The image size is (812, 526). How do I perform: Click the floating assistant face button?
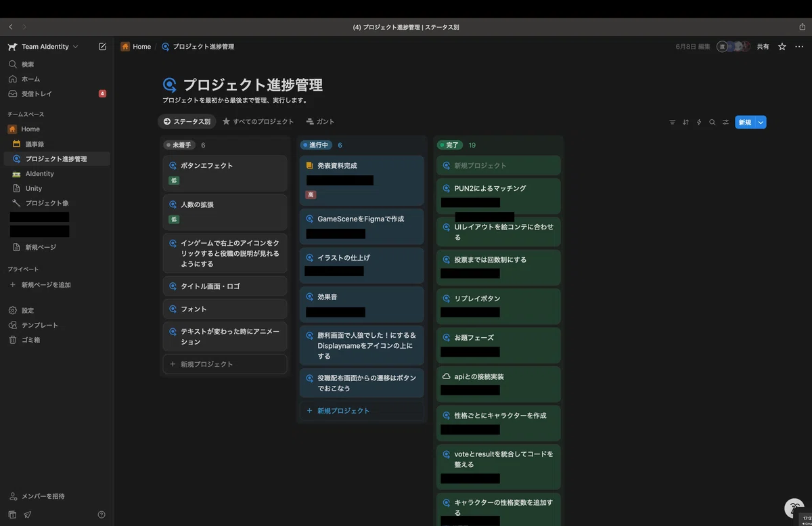click(x=794, y=508)
